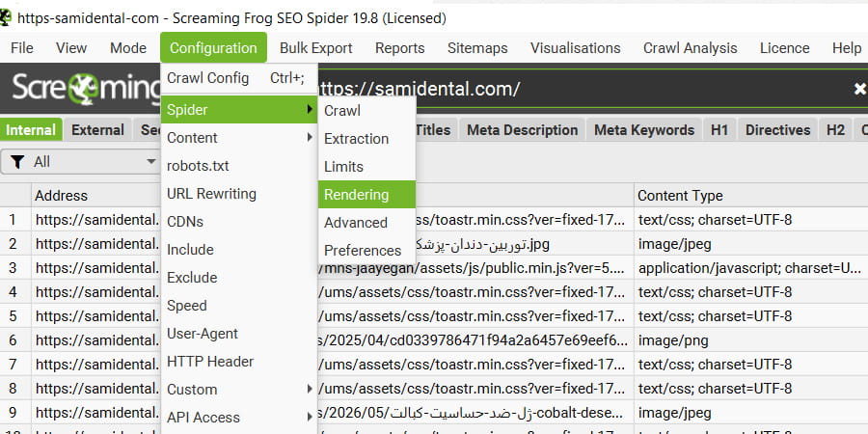The width and height of the screenshot is (868, 434).
Task: Select Limits in Spider submenu
Action: pos(366,167)
